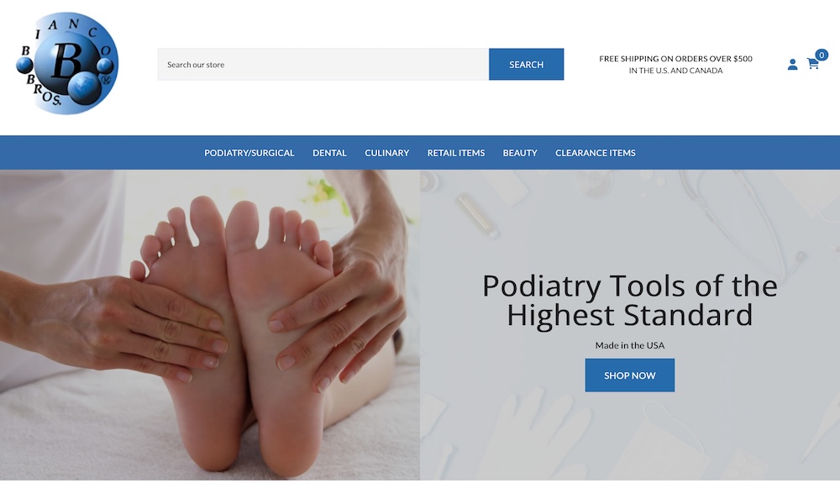Open the user account icon

[792, 65]
